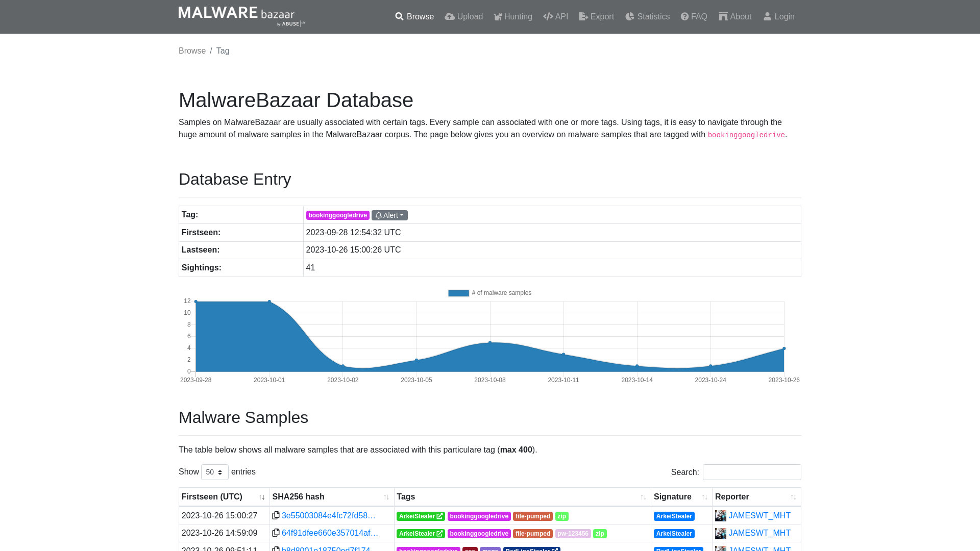Select Firstseen value 2023-09-28 12:54:32 UTC
Viewport: 980px width, 551px height.
click(x=353, y=233)
